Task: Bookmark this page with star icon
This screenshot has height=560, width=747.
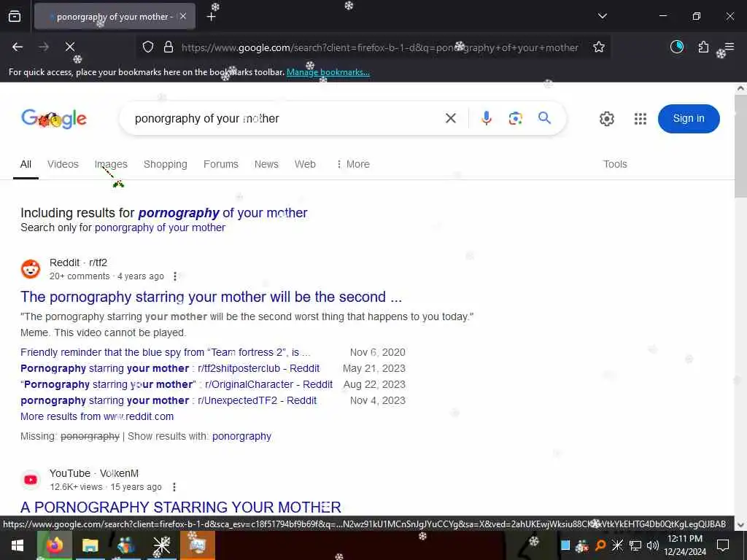Action: click(599, 47)
